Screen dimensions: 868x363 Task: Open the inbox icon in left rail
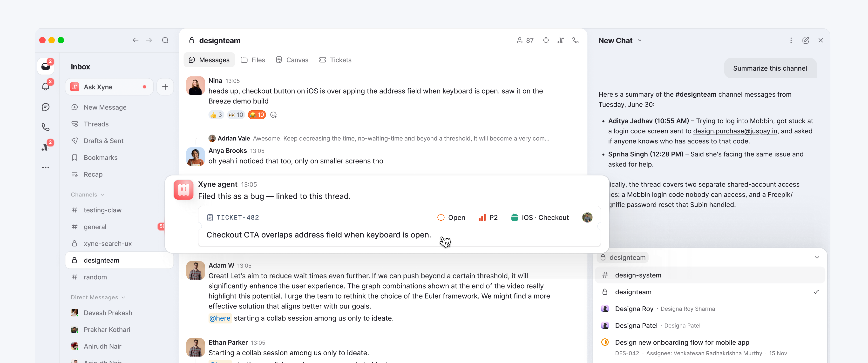click(46, 66)
